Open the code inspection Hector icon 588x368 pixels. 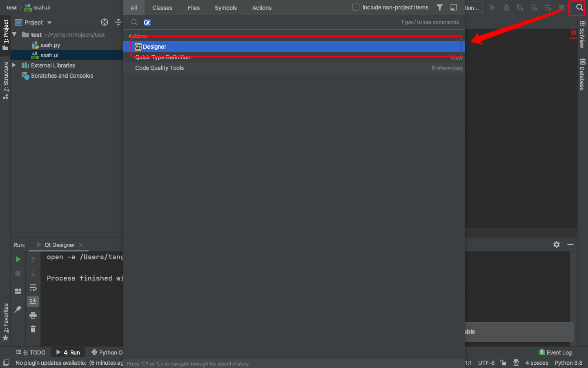[x=516, y=363]
